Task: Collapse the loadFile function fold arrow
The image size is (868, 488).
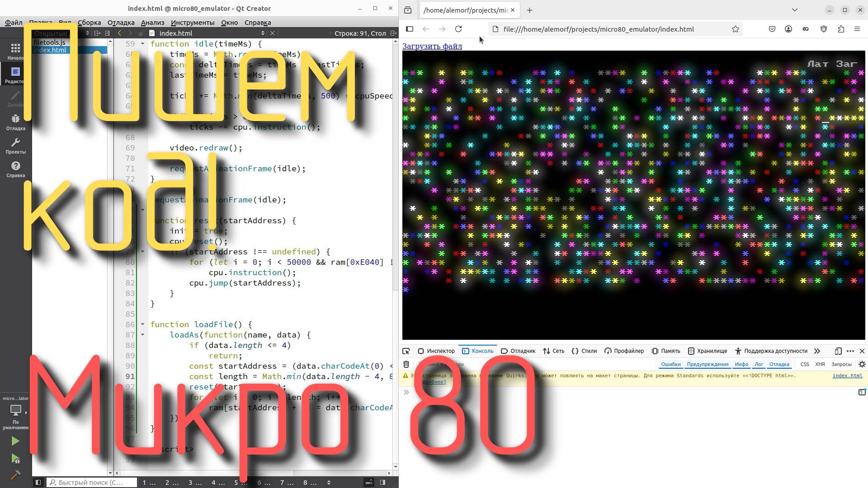Action: tap(143, 324)
